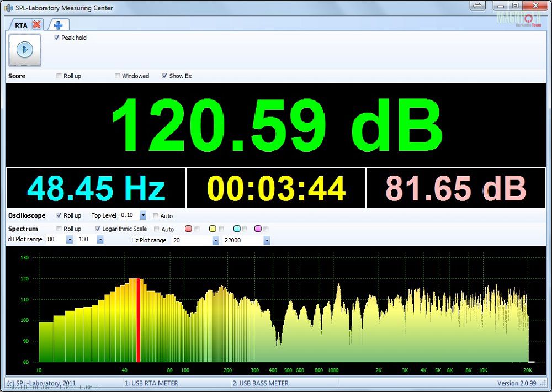
Task: Click USB BASS METER in status bar
Action: click(x=261, y=383)
